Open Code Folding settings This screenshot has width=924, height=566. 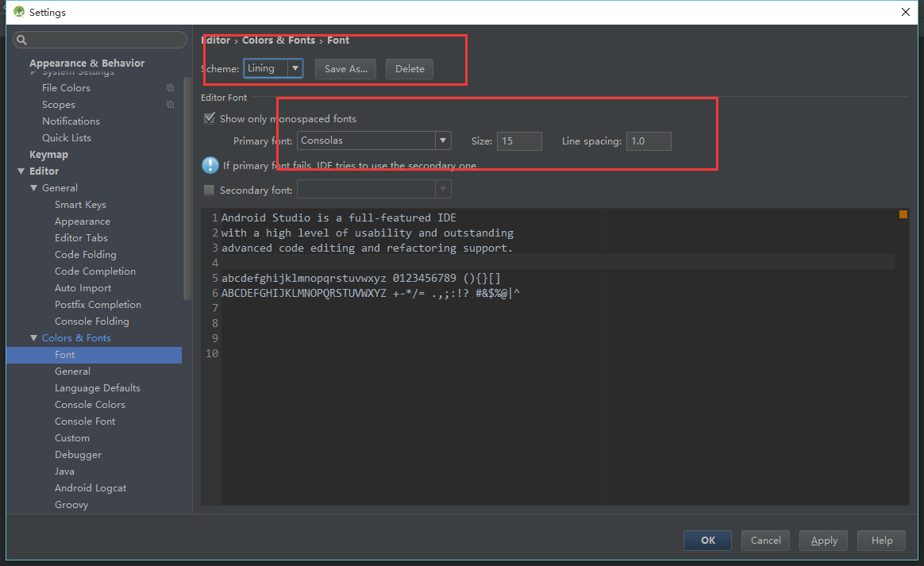click(86, 255)
